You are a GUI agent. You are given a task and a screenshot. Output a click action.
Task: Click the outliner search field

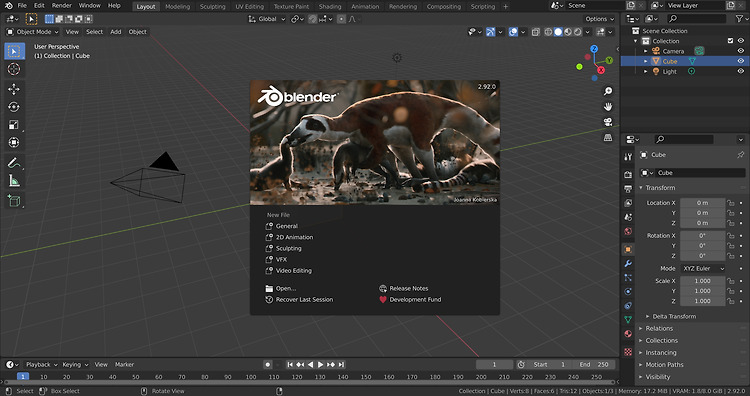tap(697, 19)
